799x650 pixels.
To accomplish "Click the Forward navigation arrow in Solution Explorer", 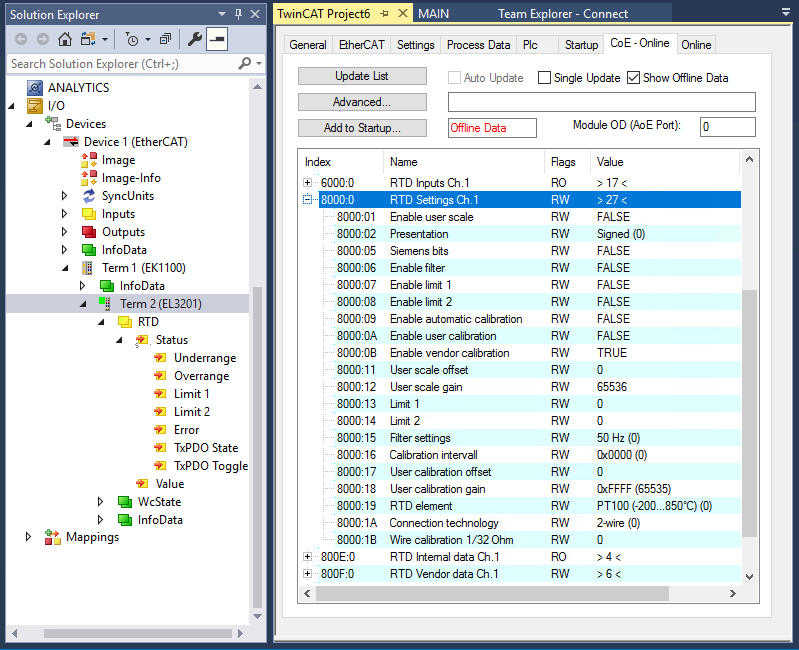I will click(x=43, y=39).
